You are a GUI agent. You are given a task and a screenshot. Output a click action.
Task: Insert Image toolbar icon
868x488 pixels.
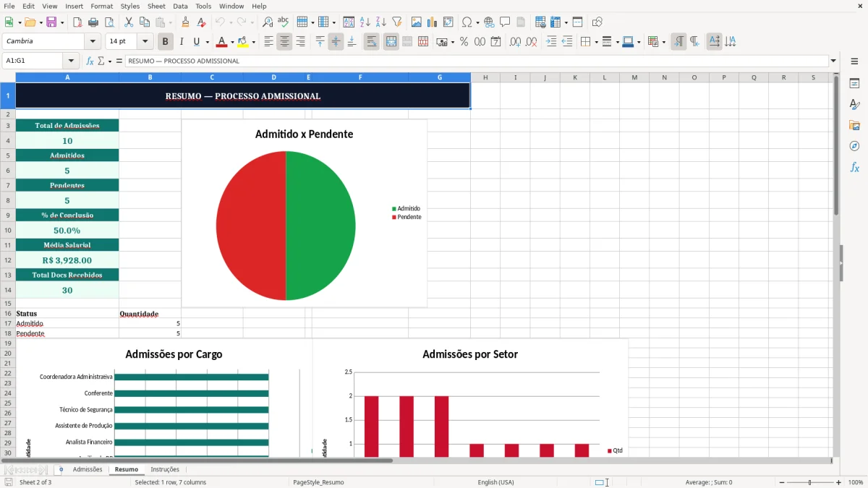point(417,22)
